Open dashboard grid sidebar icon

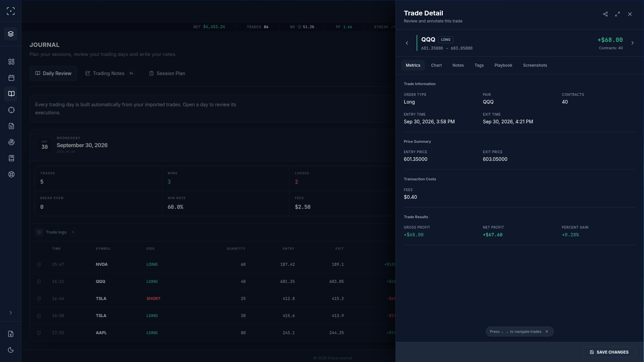11,62
